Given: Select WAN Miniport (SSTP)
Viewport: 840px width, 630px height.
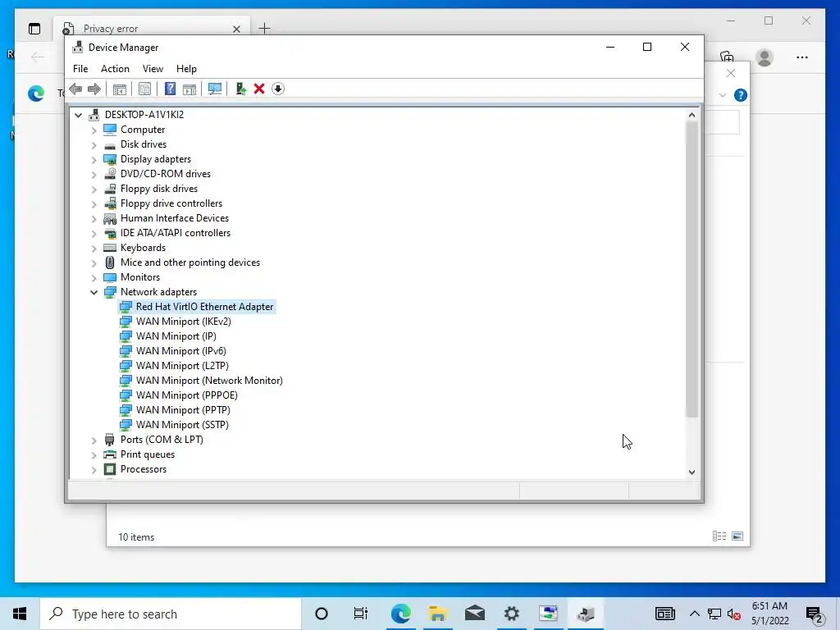Looking at the screenshot, I should [182, 425].
